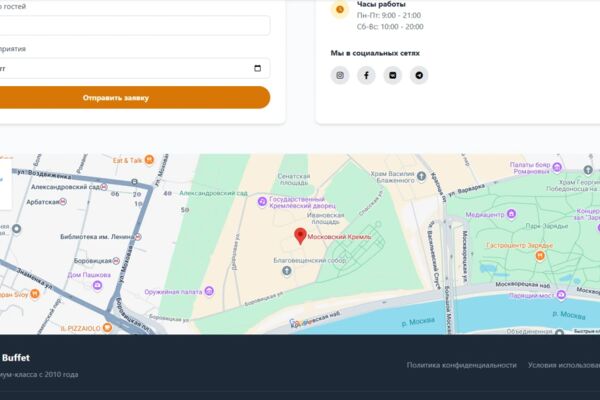Click the Гастроцентр Зарядье marker

click(x=540, y=255)
